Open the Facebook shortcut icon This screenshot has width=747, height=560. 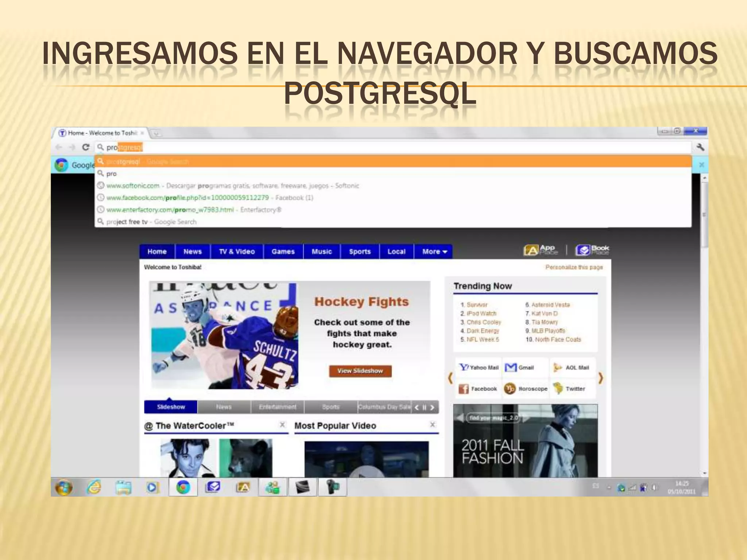coord(464,389)
